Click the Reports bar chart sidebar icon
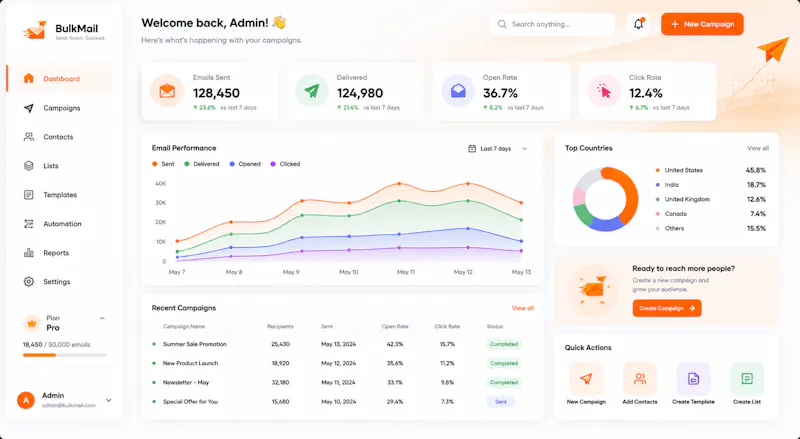 click(x=29, y=253)
